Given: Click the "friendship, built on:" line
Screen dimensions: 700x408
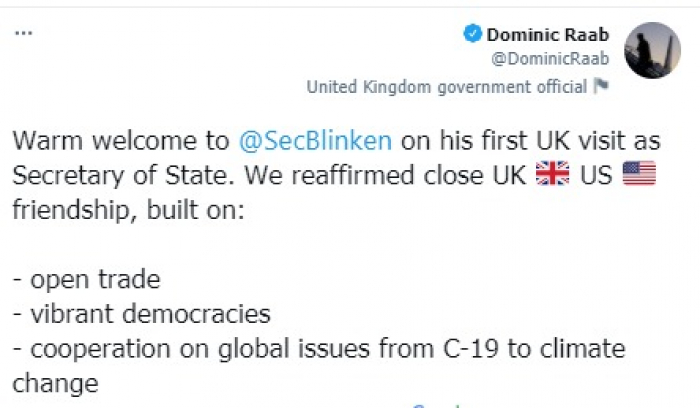Looking at the screenshot, I should pos(125,211).
